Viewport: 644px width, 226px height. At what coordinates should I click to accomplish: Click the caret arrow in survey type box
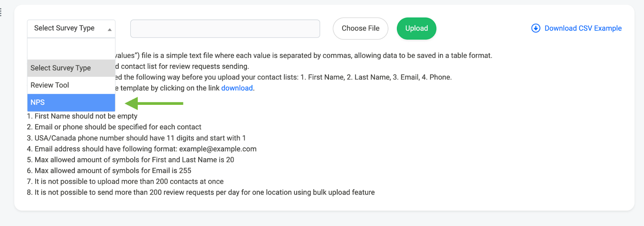109,29
